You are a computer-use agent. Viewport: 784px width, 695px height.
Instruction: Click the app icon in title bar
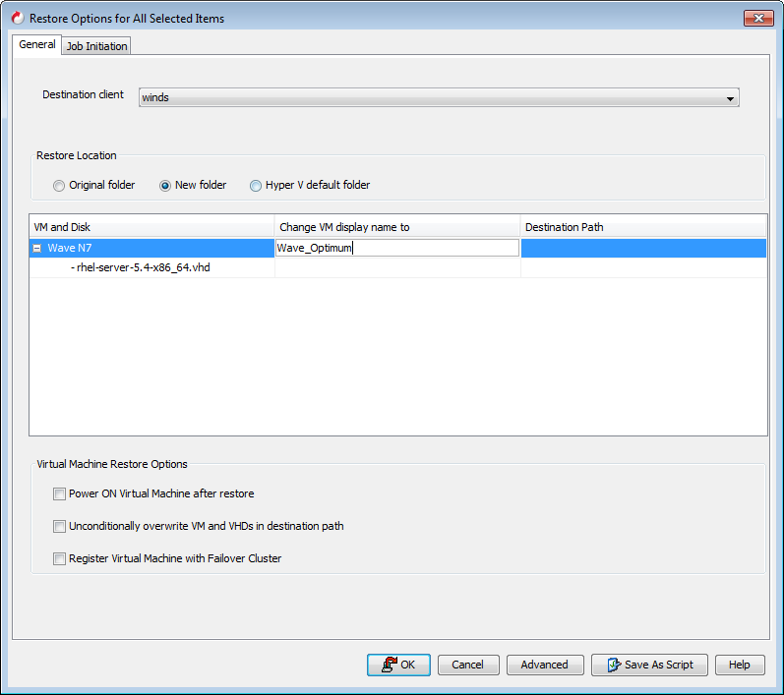(16, 18)
